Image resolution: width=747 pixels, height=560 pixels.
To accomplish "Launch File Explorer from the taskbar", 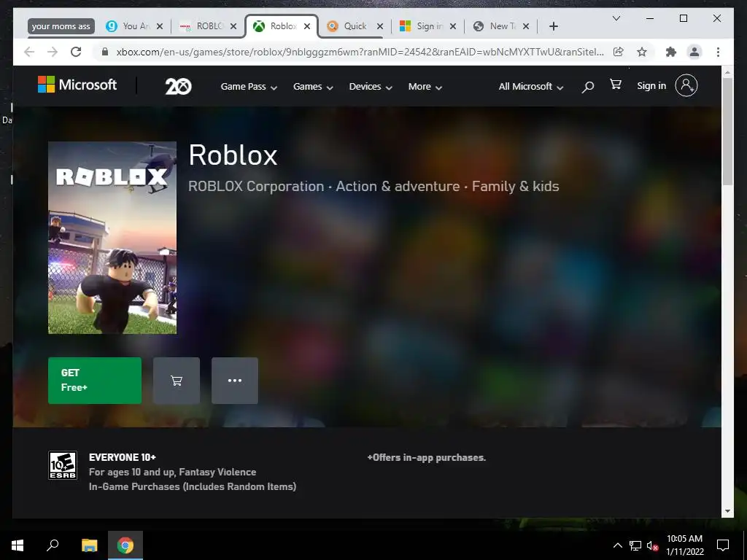I will click(x=89, y=545).
